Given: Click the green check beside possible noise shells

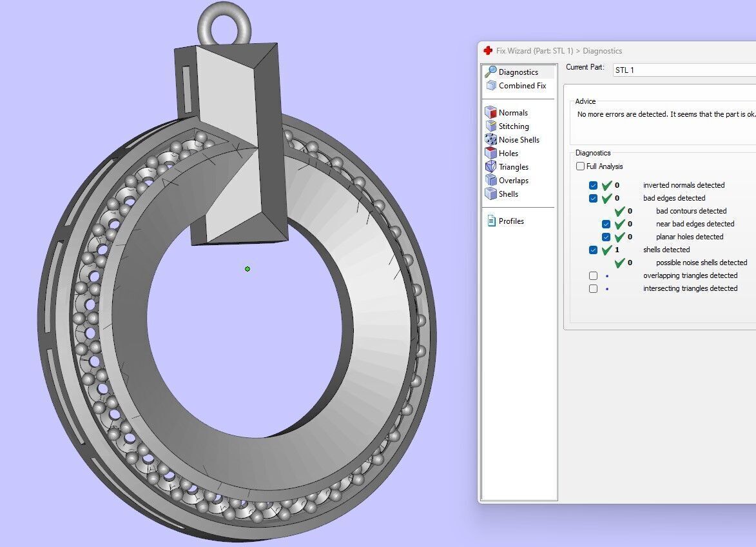Looking at the screenshot, I should 620,263.
